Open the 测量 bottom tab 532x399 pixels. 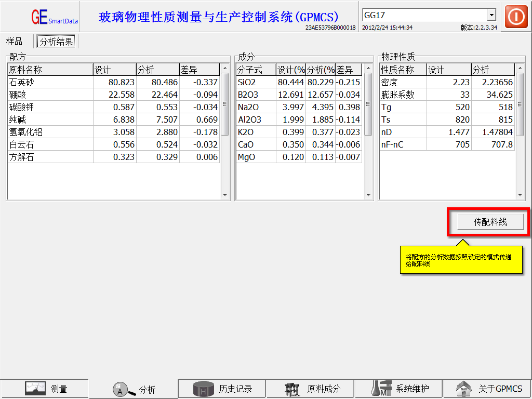45,389
